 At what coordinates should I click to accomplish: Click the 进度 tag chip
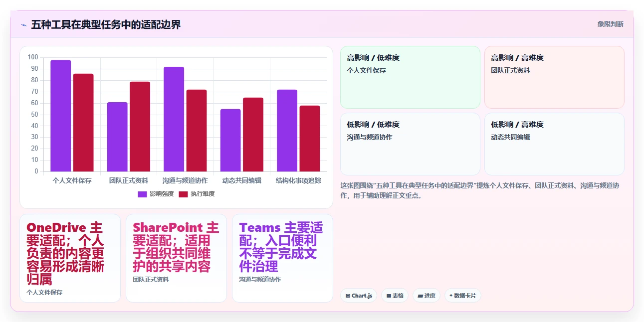pos(427,296)
